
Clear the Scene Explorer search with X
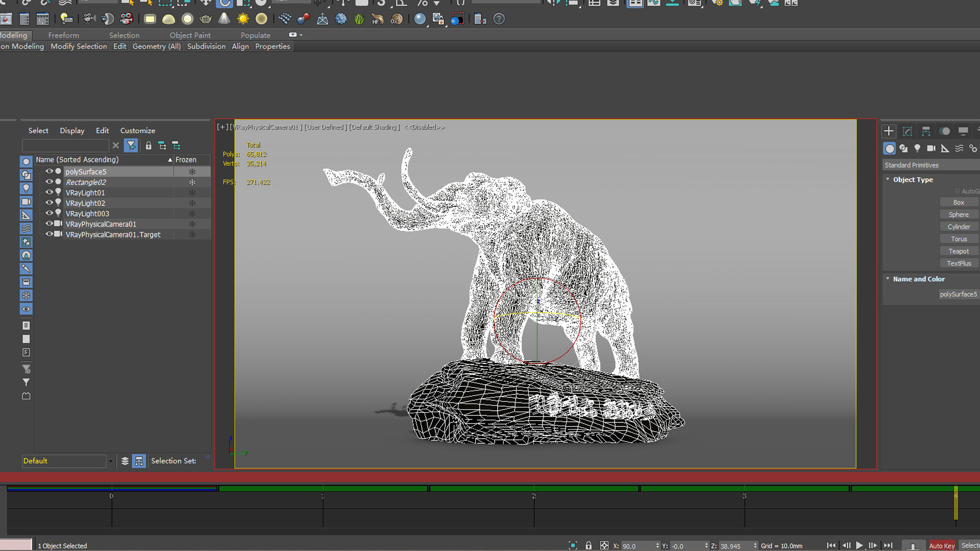(x=116, y=145)
